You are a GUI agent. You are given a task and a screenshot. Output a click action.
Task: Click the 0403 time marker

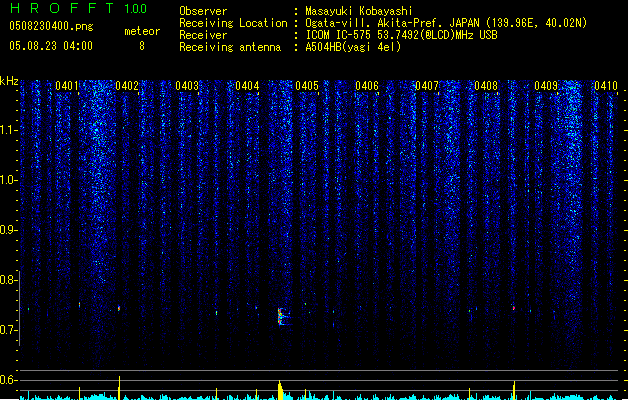pyautogui.click(x=187, y=85)
